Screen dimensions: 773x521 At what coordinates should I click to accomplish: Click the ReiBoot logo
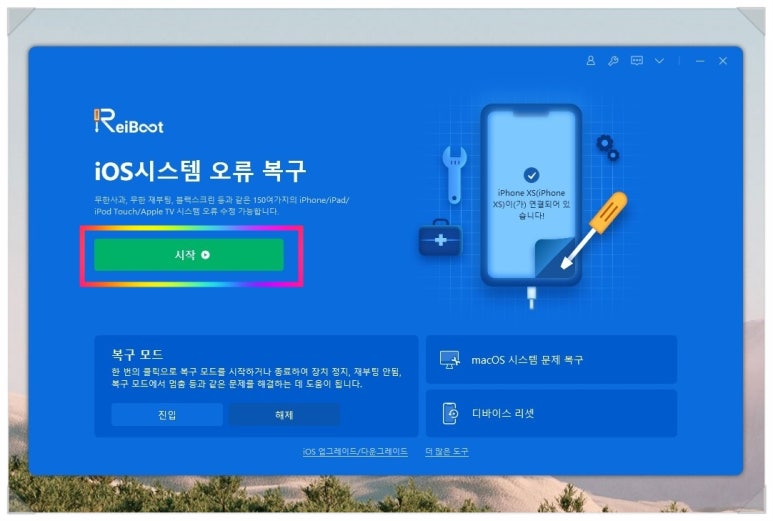pyautogui.click(x=129, y=121)
